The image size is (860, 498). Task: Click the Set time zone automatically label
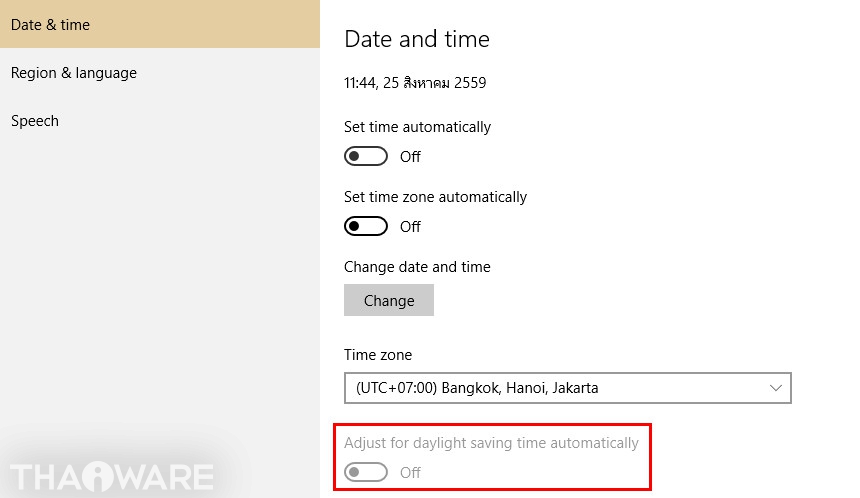pyautogui.click(x=435, y=197)
